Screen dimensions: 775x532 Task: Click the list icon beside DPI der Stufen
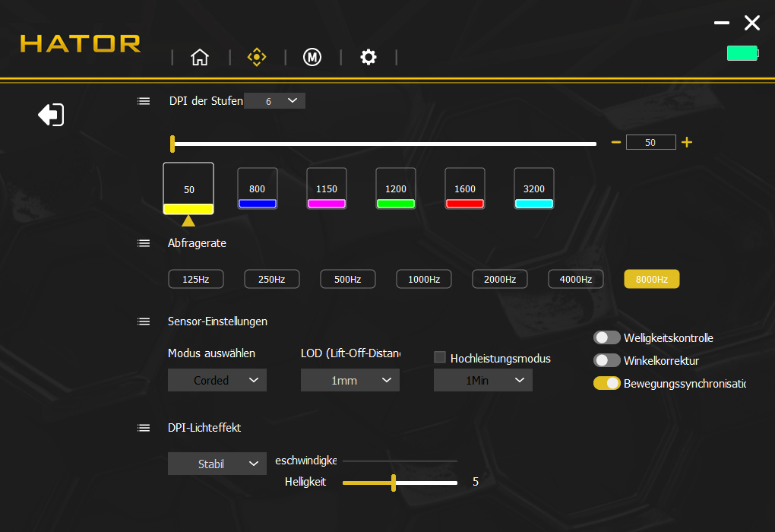click(x=144, y=101)
